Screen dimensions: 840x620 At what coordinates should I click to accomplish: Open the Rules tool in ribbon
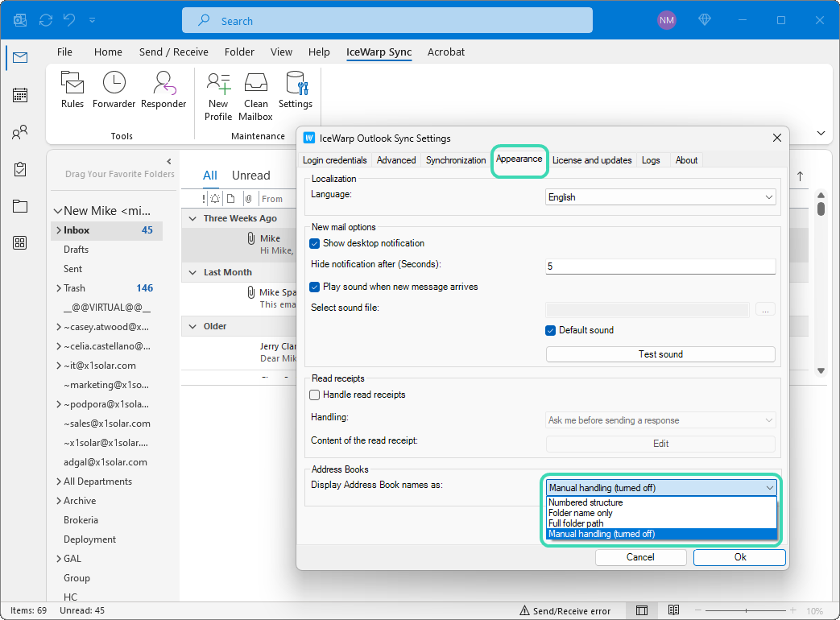click(x=72, y=90)
